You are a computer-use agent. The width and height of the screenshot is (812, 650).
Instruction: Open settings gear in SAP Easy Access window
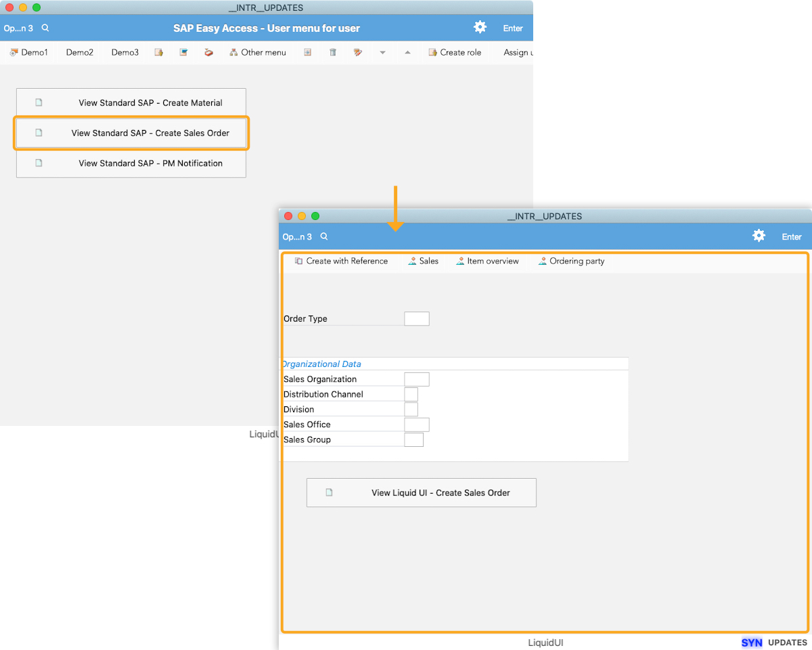point(480,27)
